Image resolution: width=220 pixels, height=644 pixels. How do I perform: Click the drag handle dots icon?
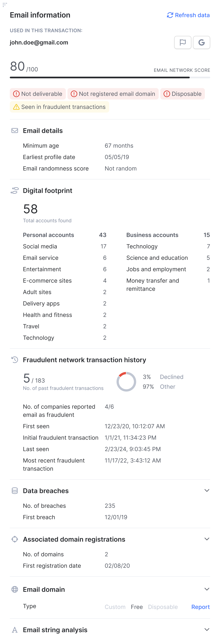coord(4,4)
